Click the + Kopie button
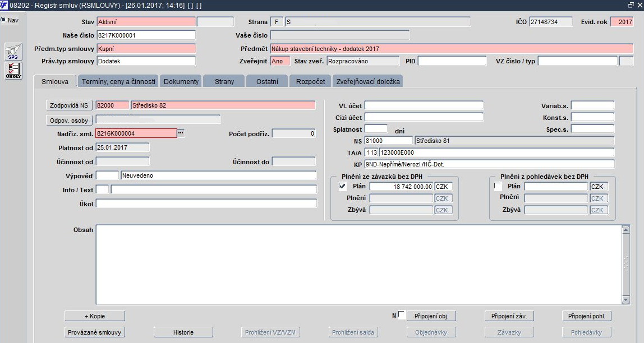Screen dimensions: 644x343 point(94,316)
